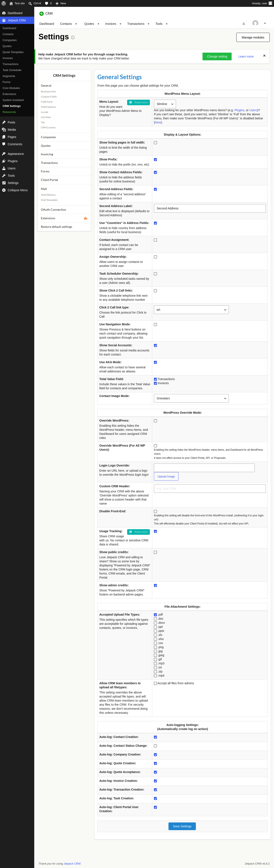
Task: Click the Save Settings button
Action: click(x=182, y=826)
